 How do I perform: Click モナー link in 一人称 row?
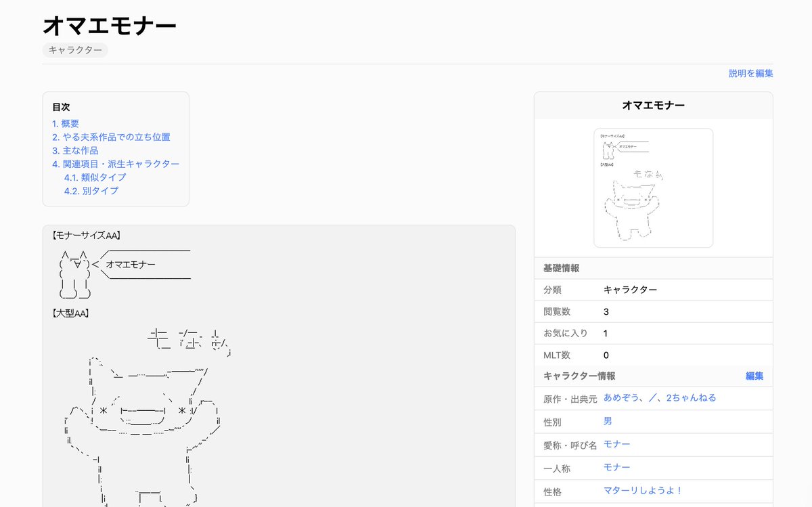(616, 467)
